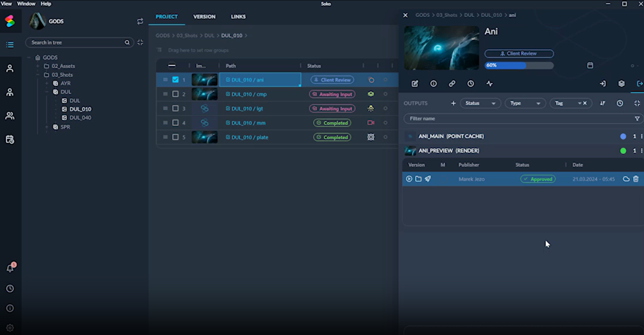Screen dimensions: 644x335
Task: Open the activity pulse icon
Action: tap(490, 84)
